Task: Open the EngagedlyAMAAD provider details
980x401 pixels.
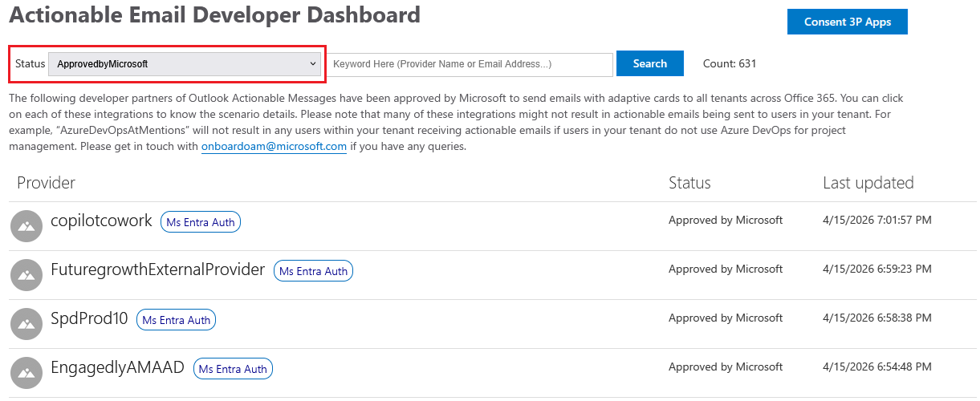Action: point(117,367)
